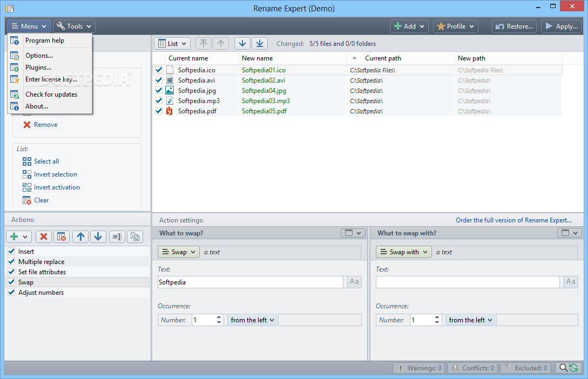588x379 pixels.
Task: Click the rename action icon
Action: click(117, 236)
